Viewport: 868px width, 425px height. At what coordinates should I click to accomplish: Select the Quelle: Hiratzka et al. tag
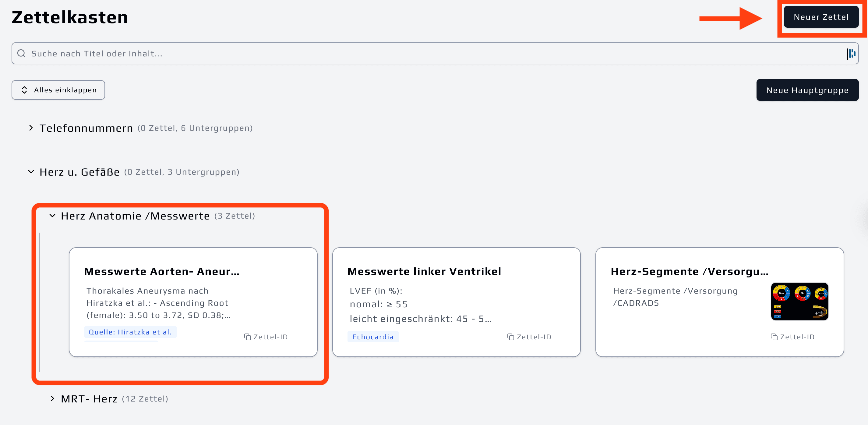point(130,332)
